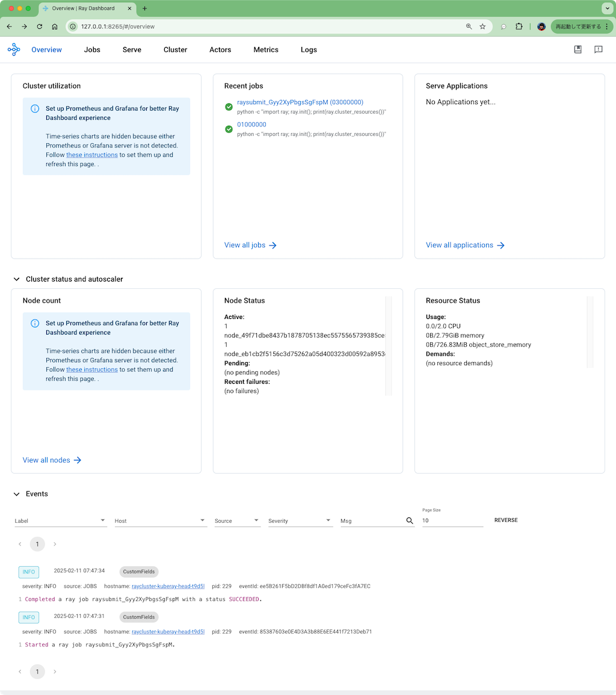Go to the Actors tab
Screen dimensions: 616x695
220,49
